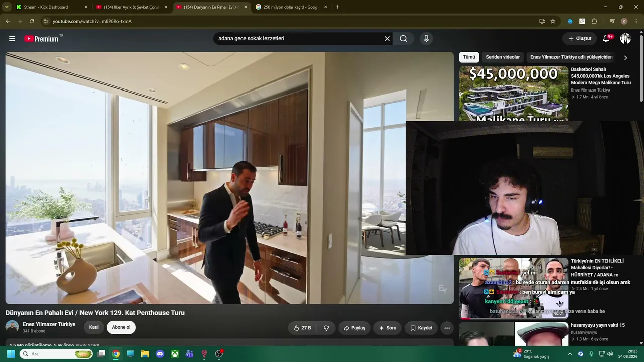The width and height of the screenshot is (644, 362).
Task: Dislike the video with thumbs down
Action: [x=326, y=328]
